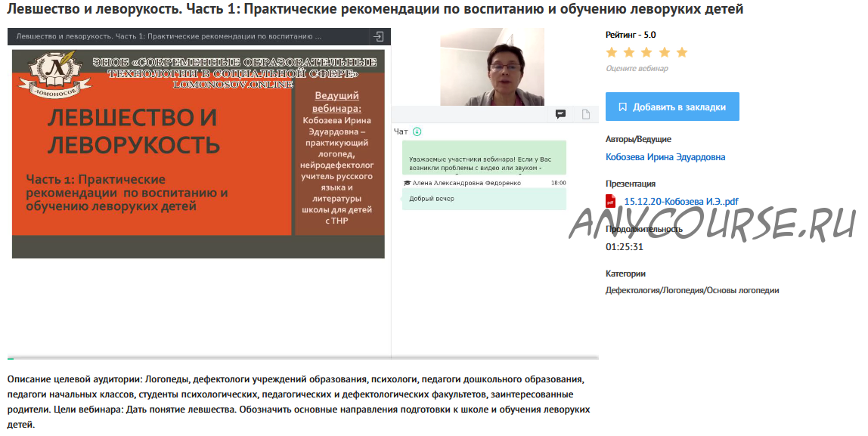The width and height of the screenshot is (868, 436).
Task: Switch to the files document tab icon
Action: pyautogui.click(x=586, y=114)
